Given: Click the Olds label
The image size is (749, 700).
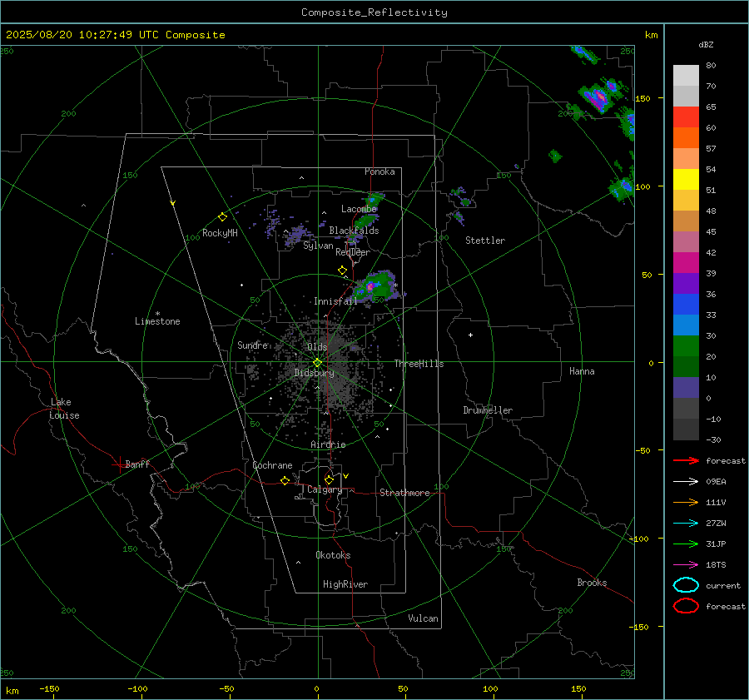Looking at the screenshot, I should (317, 347).
